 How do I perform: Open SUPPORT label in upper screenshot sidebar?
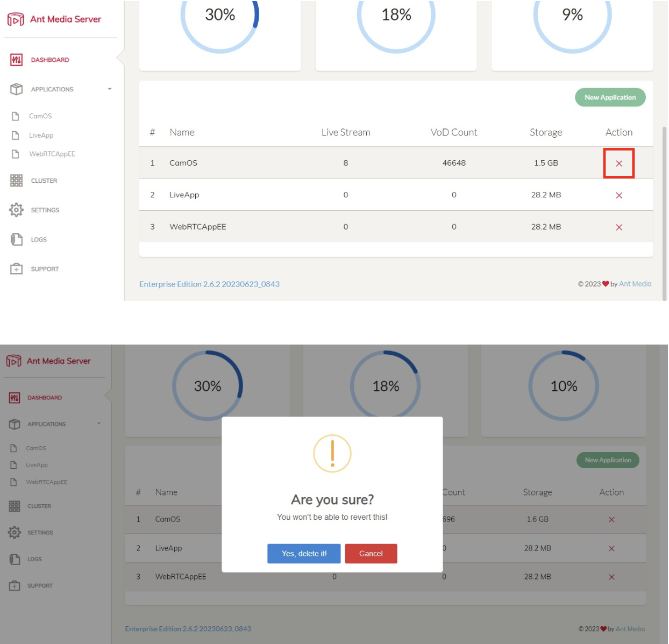[45, 269]
